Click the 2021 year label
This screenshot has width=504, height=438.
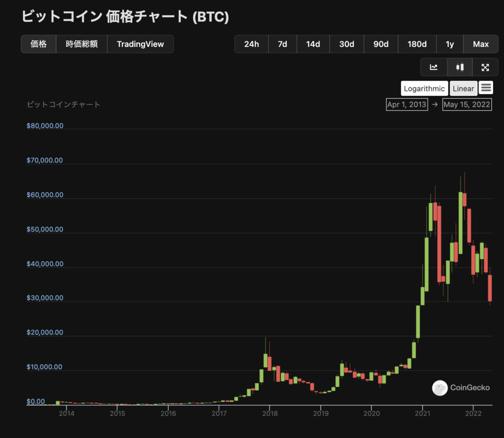tap(422, 413)
